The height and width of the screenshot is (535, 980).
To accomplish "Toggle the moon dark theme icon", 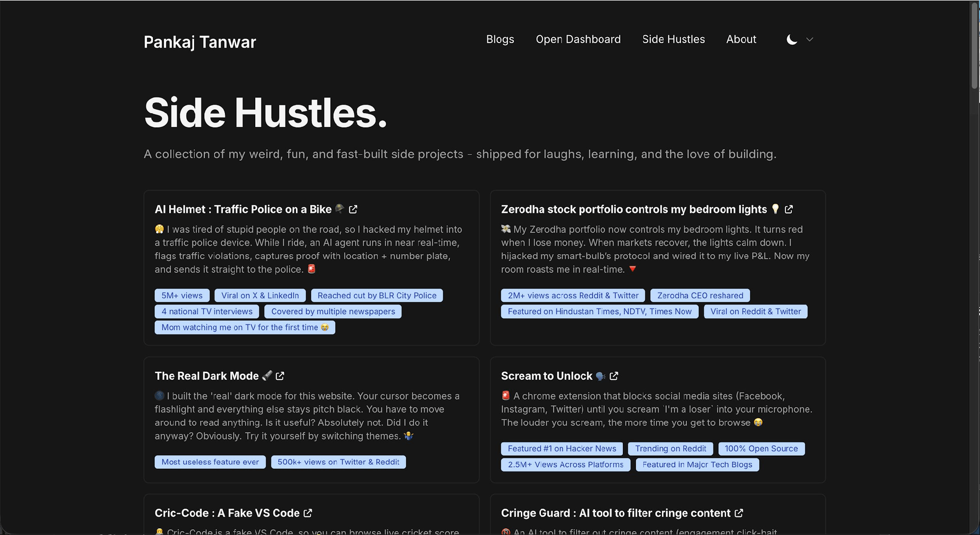I will click(792, 40).
